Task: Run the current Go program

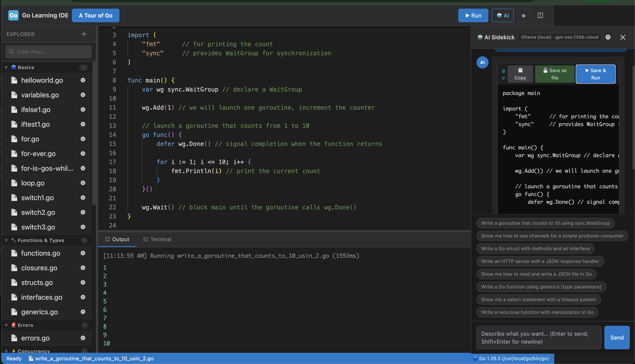Action: tap(473, 16)
